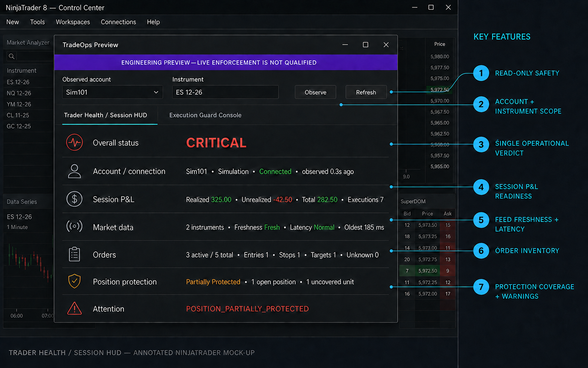Click the Overall status heartbeat icon

(75, 142)
